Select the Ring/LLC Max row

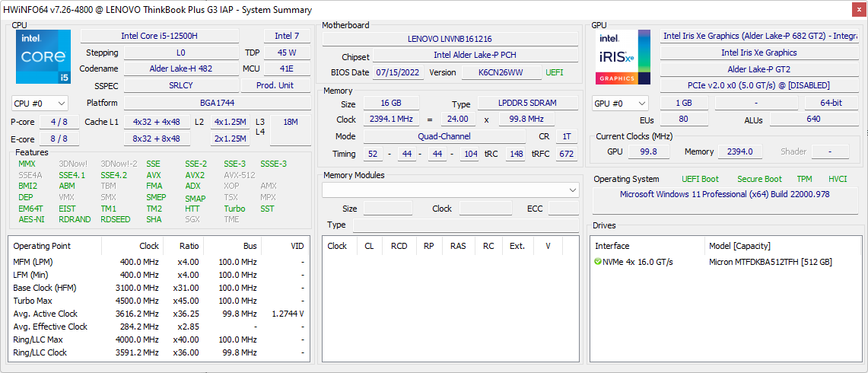tap(160, 340)
